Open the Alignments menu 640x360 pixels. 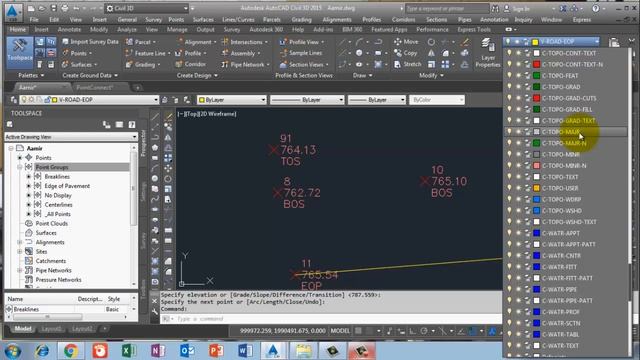(x=337, y=20)
